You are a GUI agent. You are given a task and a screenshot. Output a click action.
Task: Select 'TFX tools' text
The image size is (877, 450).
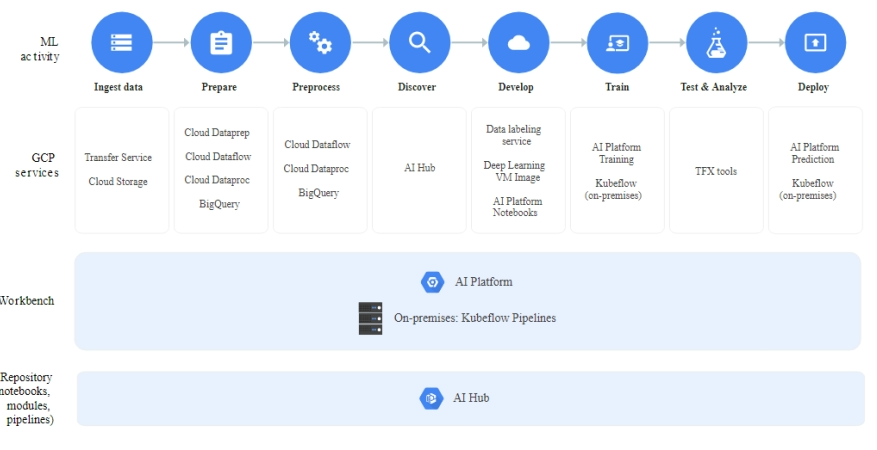click(x=716, y=172)
